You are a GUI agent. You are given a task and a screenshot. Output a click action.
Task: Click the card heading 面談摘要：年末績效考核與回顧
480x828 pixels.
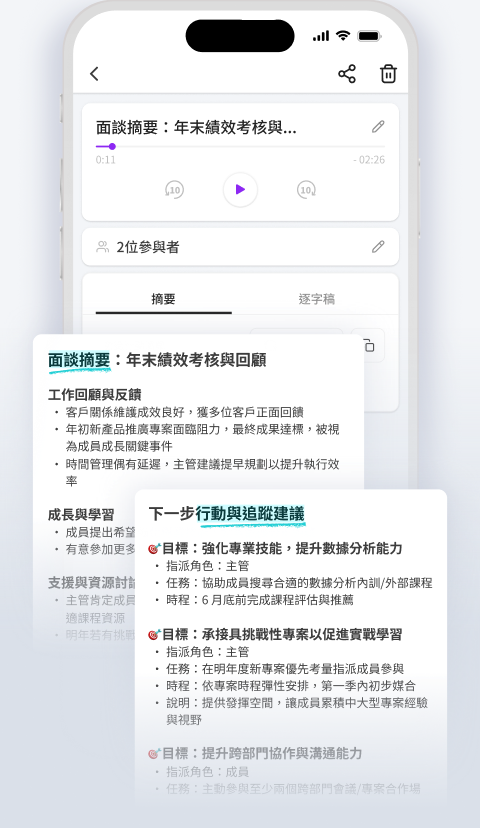click(x=157, y=360)
